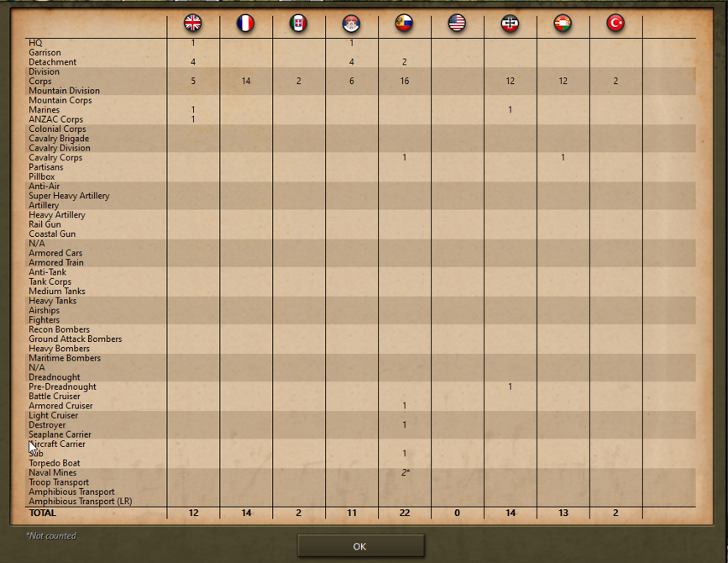
Task: Click the United States total value 0
Action: pyautogui.click(x=457, y=513)
